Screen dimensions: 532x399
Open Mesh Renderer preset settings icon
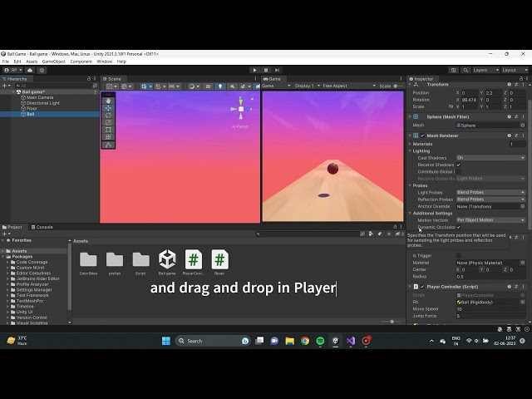click(x=516, y=135)
